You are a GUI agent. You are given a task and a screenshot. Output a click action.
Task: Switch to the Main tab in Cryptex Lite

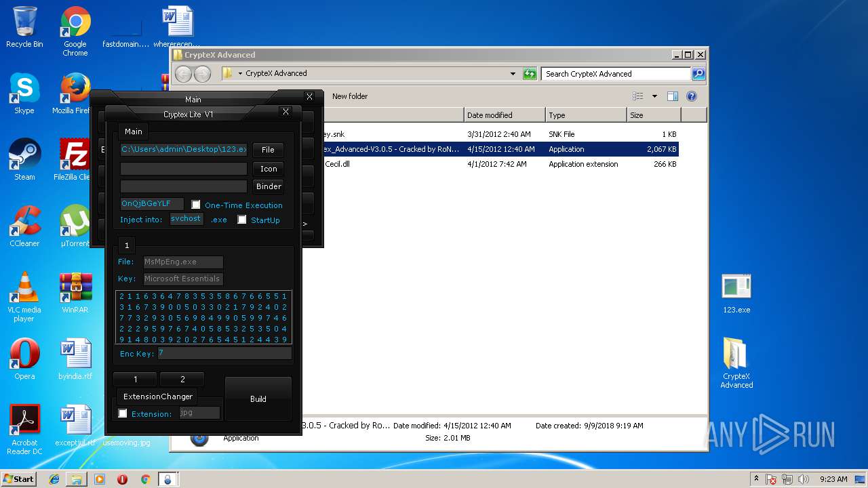134,131
